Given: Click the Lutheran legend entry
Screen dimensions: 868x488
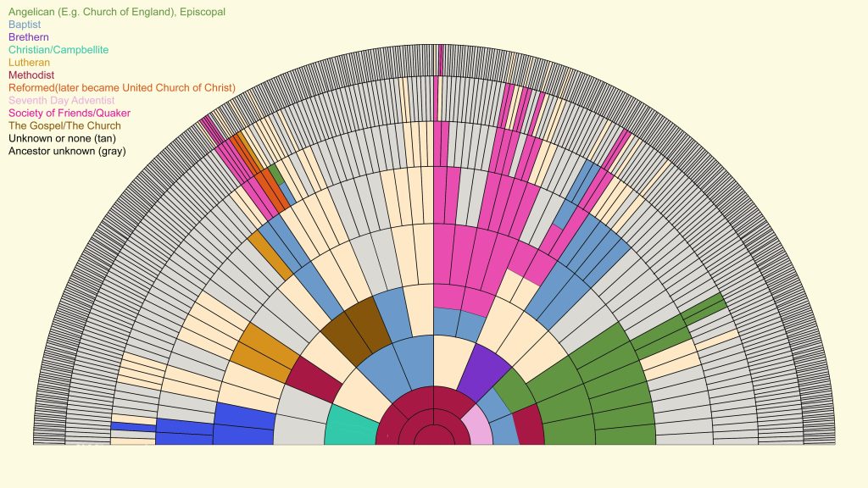Looking at the screenshot, I should pyautogui.click(x=29, y=63).
